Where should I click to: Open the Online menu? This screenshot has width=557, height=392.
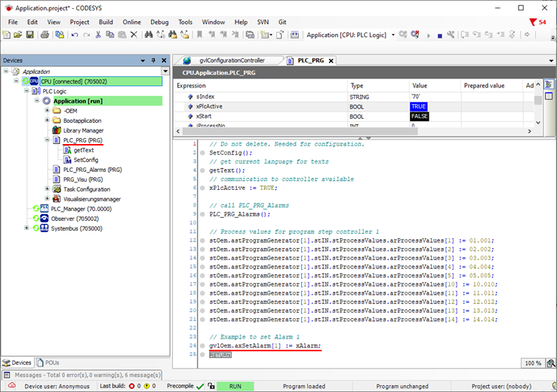pyautogui.click(x=131, y=22)
